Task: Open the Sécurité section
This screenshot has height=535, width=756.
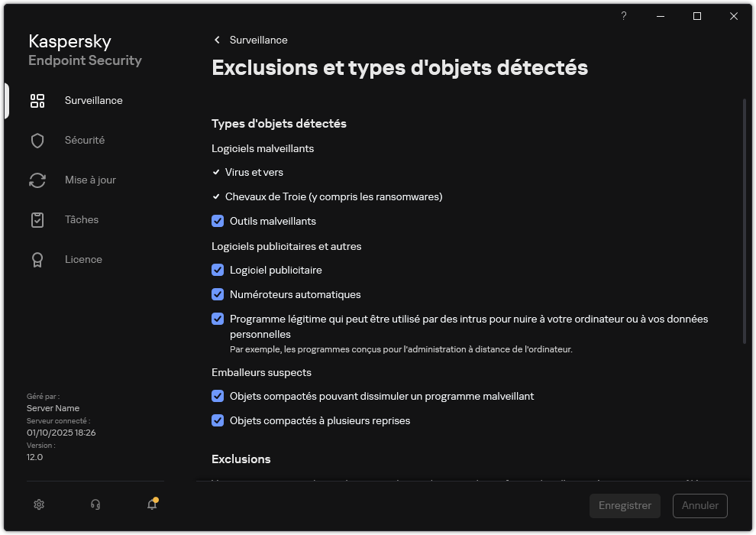Action: coord(84,140)
